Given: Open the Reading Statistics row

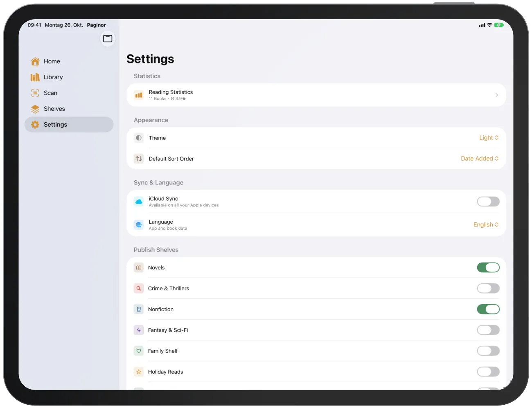Looking at the screenshot, I should coord(316,95).
